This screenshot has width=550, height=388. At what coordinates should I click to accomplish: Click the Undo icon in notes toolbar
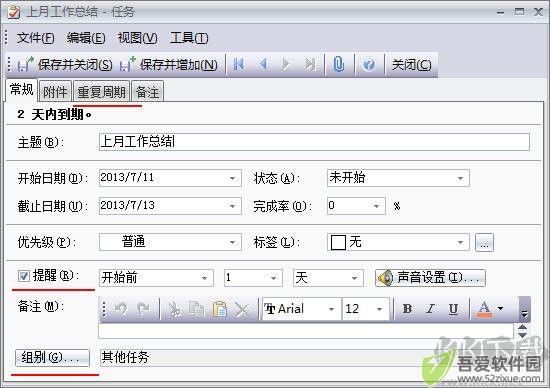coord(121,309)
